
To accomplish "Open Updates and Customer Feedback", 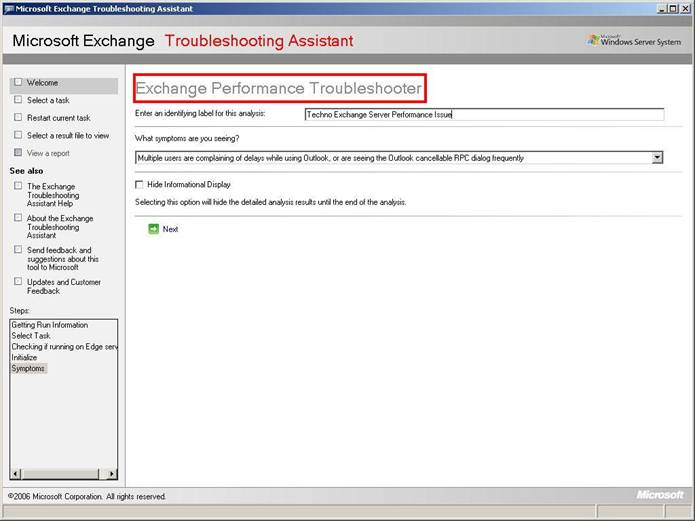I will [x=64, y=286].
